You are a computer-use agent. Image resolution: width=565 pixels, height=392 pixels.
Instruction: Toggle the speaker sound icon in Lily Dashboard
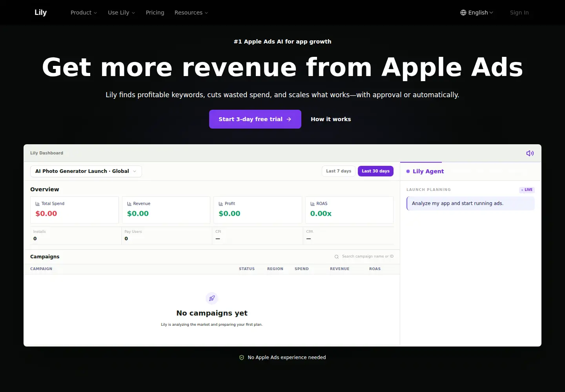(530, 153)
